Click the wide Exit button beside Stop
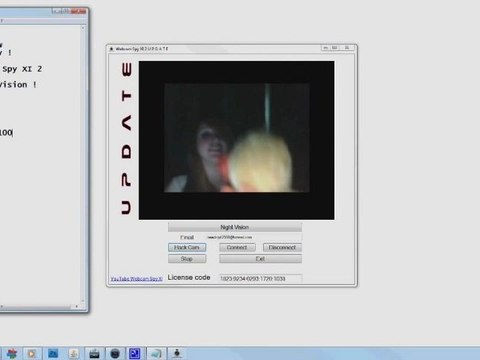480x360 pixels. 260,259
